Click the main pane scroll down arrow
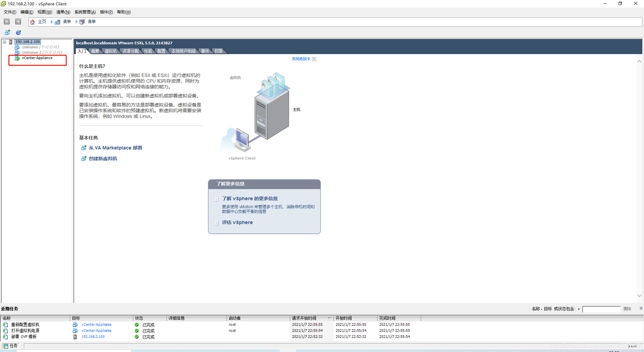The height and width of the screenshot is (352, 644). click(x=639, y=296)
